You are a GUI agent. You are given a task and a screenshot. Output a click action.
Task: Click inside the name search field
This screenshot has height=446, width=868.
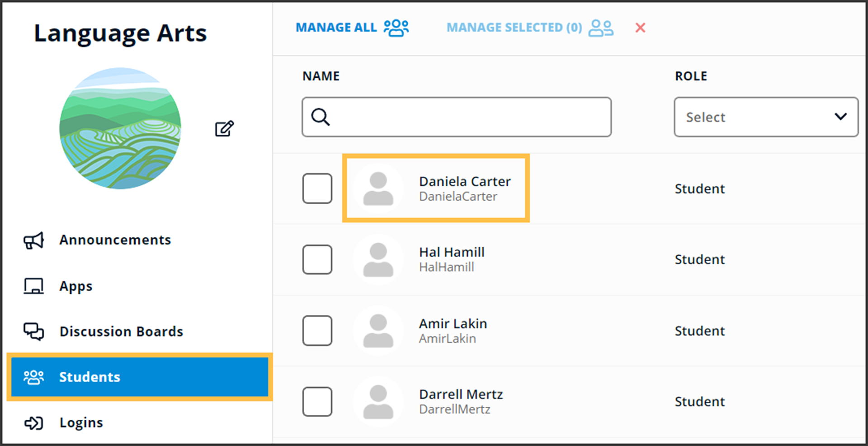(x=457, y=117)
